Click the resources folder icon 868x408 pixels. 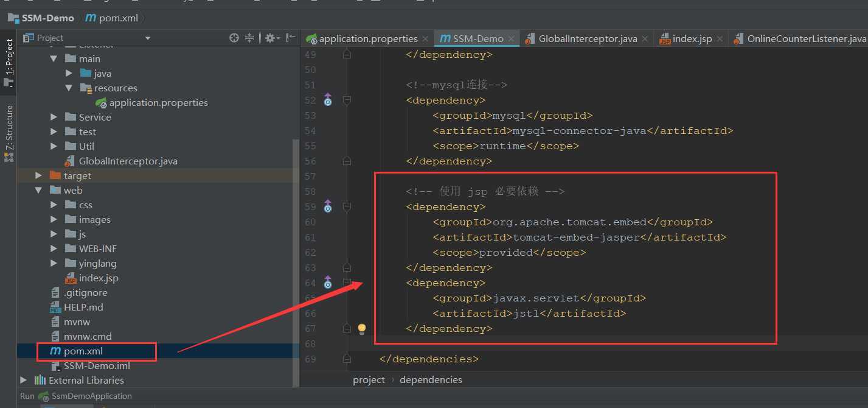(x=86, y=88)
